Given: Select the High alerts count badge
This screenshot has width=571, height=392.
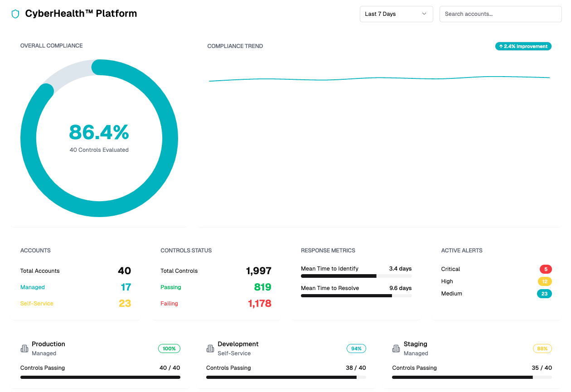Looking at the screenshot, I should (x=545, y=281).
